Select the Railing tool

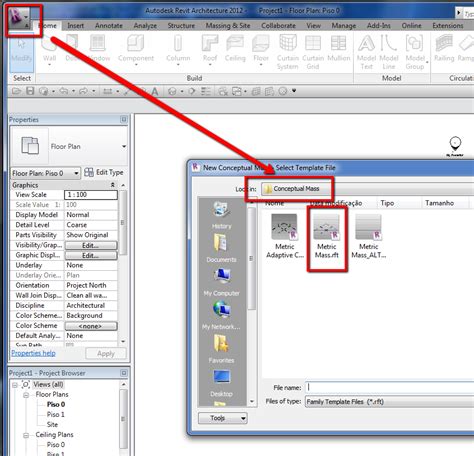click(x=444, y=48)
